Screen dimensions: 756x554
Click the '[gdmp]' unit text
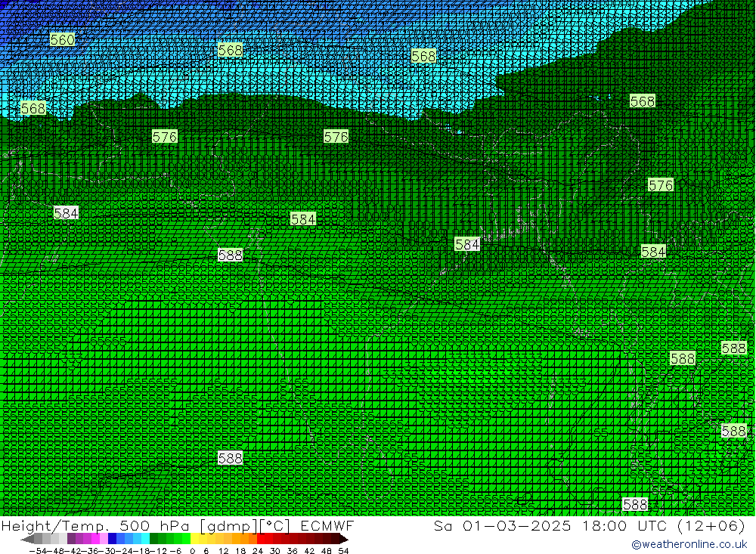228,526
